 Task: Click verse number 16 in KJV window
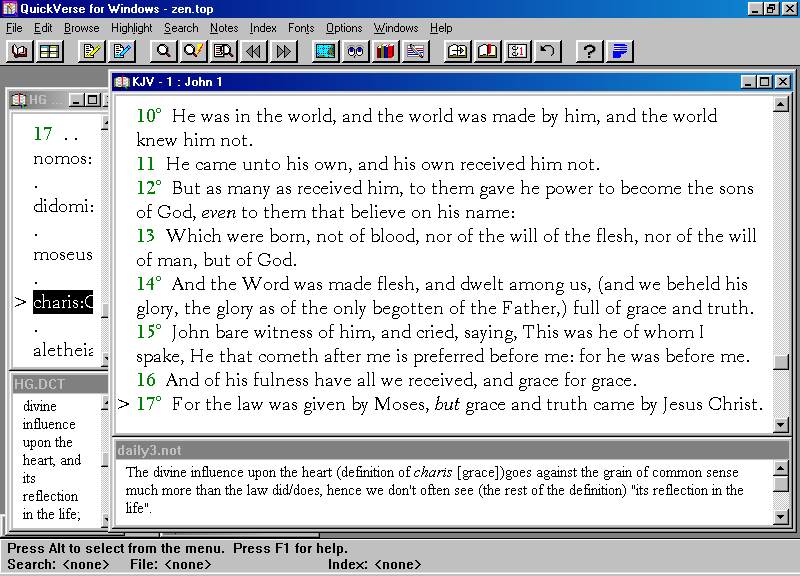[x=145, y=380]
